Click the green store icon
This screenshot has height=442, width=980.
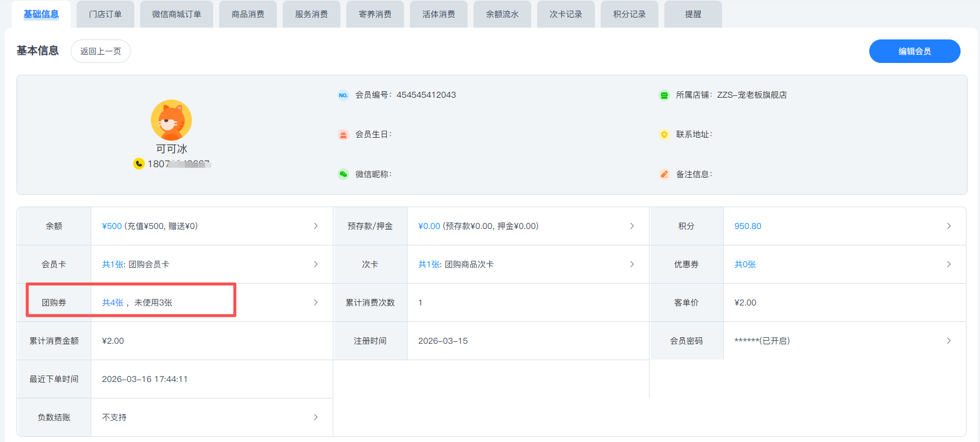[x=664, y=95]
